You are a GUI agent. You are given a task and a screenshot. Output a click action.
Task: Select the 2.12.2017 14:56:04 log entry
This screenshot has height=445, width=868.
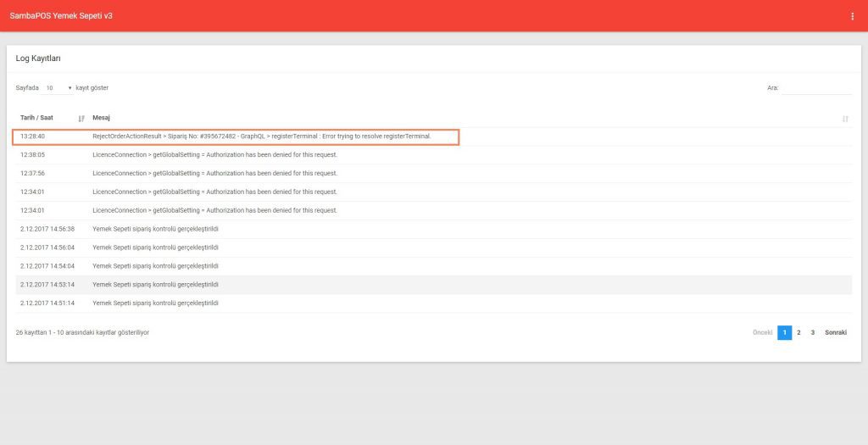(x=155, y=248)
